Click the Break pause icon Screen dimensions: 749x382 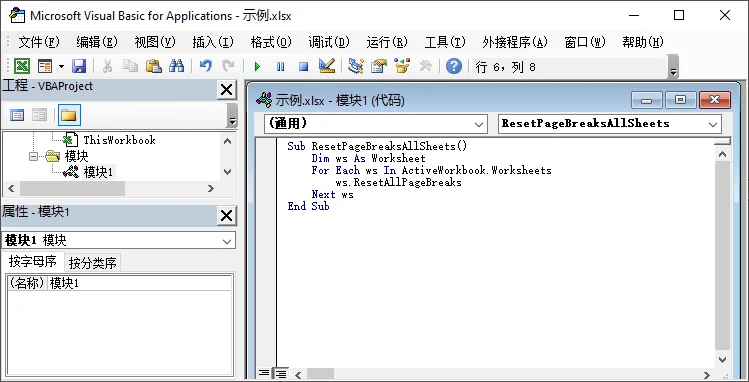(280, 66)
